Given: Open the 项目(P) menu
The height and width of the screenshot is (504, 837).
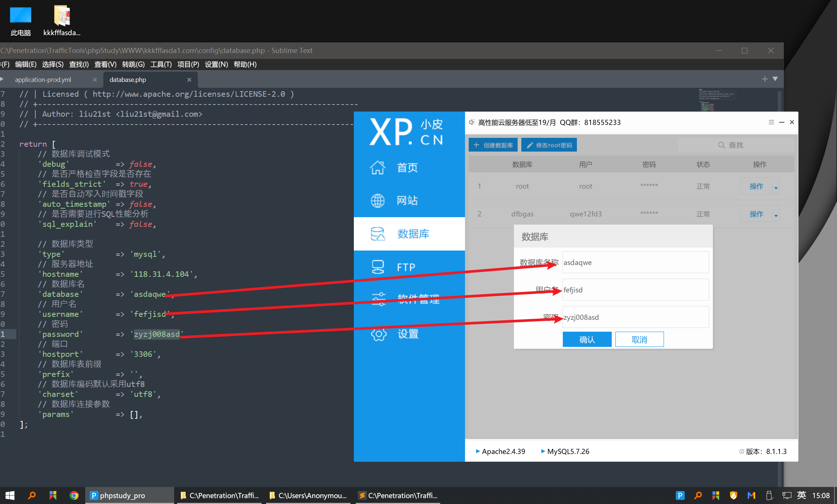Looking at the screenshot, I should click(x=188, y=64).
